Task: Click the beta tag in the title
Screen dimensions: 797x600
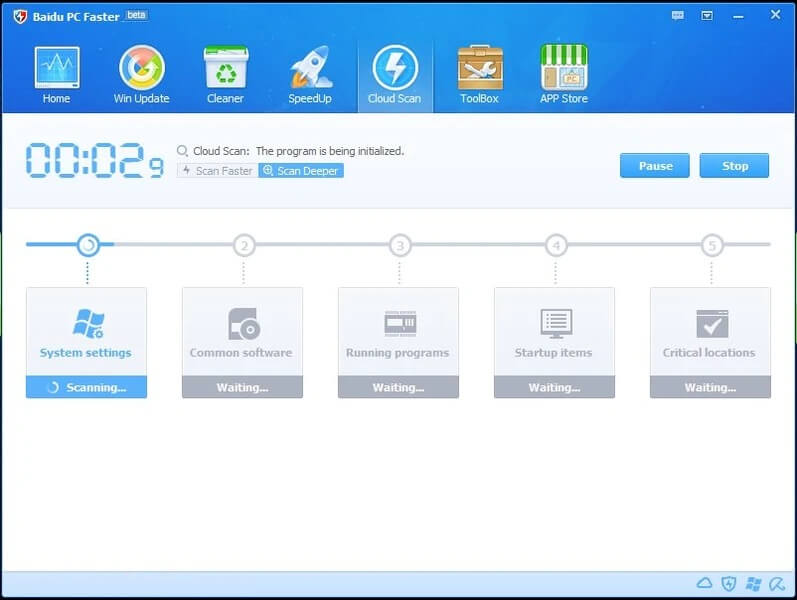Action: (x=136, y=15)
